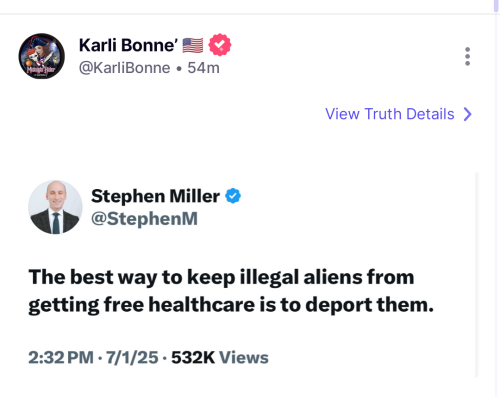This screenshot has width=500, height=397.
Task: Click the embedded tweet text about healthcare
Action: [x=231, y=291]
